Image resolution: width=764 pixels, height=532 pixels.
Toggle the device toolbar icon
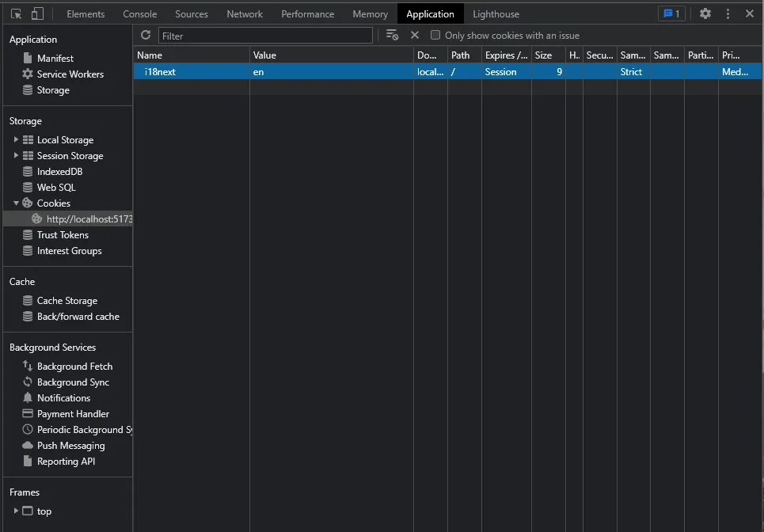[x=37, y=14]
